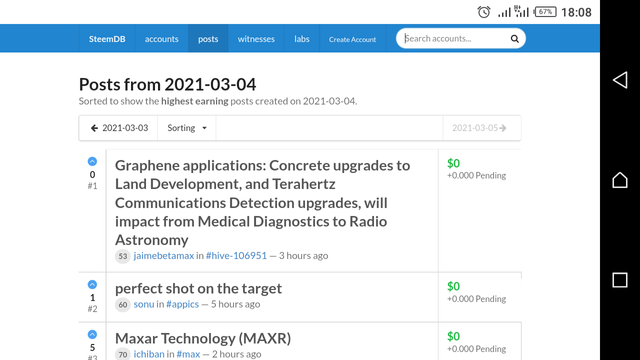The image size is (640, 360).
Task: Open the SteemDB home link
Action: (x=107, y=39)
